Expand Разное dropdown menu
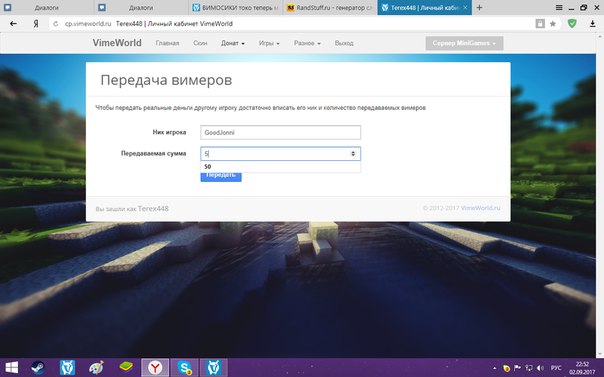Image resolution: width=604 pixels, height=377 pixels. tap(307, 43)
